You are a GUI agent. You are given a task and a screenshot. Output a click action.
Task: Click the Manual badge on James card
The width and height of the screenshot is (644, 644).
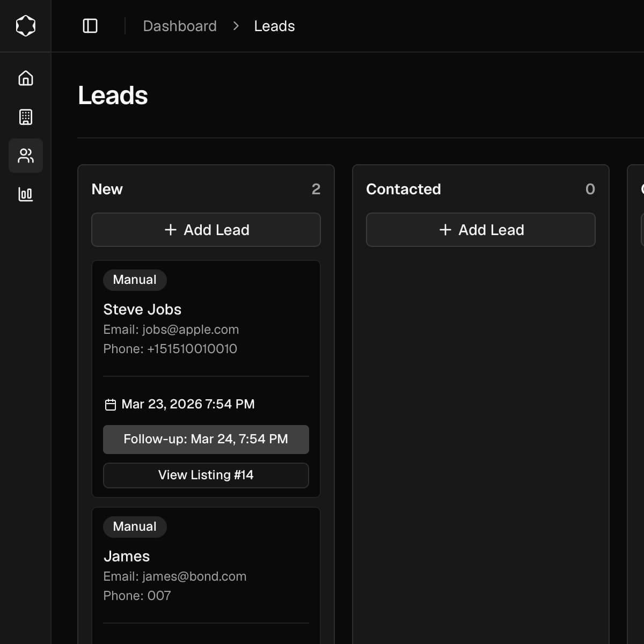(x=135, y=526)
